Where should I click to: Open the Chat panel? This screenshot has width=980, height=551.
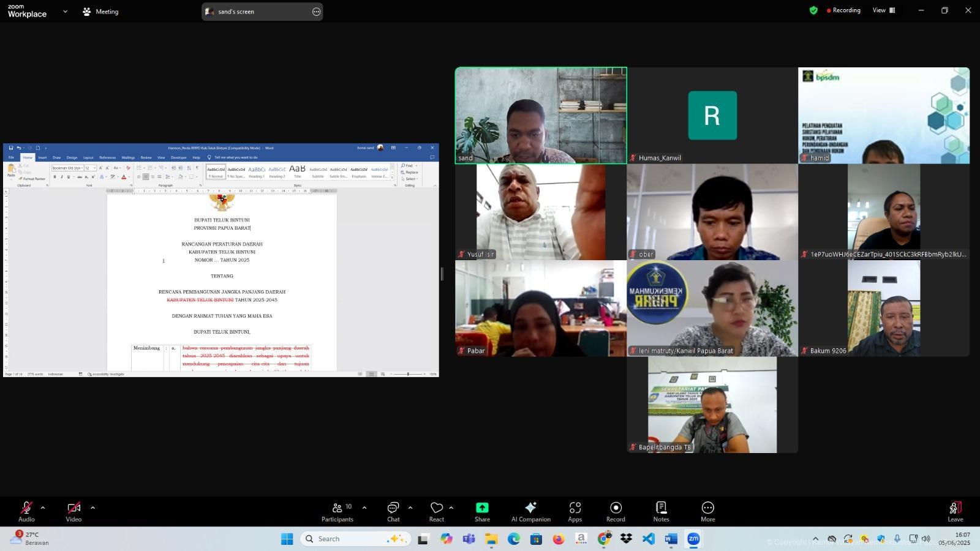(393, 512)
